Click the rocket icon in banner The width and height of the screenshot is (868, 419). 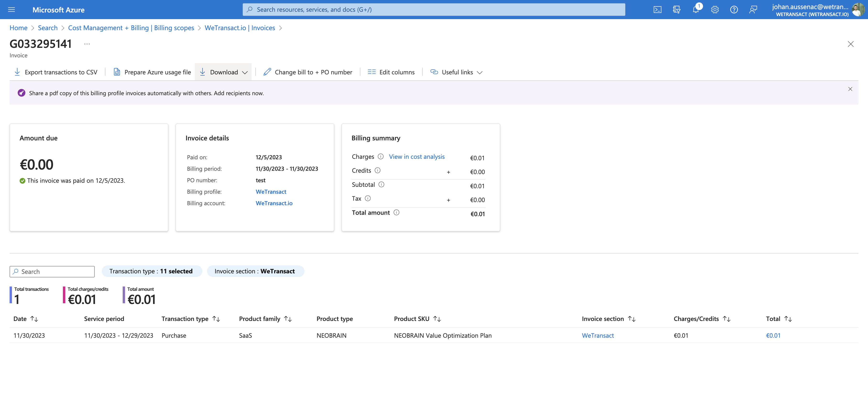tap(21, 93)
